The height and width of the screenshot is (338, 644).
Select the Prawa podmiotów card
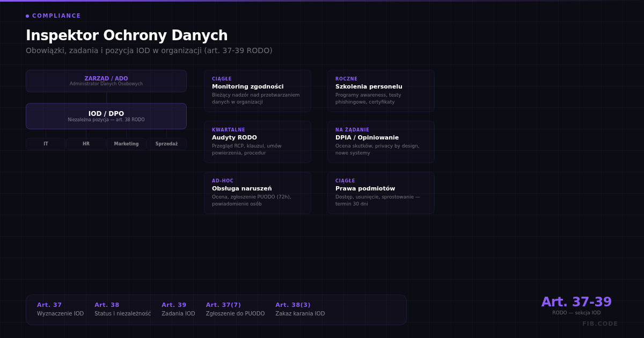381,193
